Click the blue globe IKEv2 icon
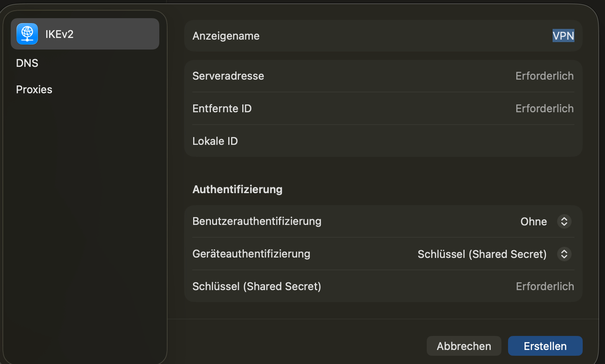This screenshot has width=605, height=364. (27, 34)
